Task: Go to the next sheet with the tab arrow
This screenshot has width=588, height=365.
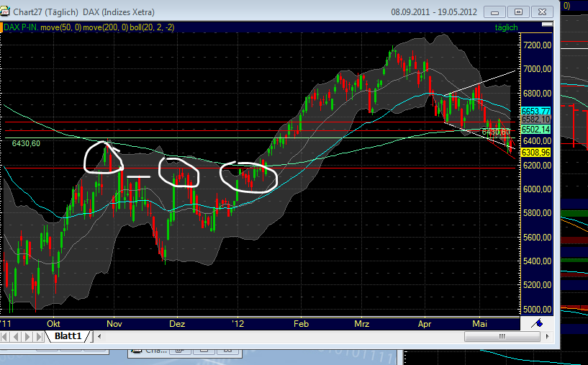Action: point(28,336)
